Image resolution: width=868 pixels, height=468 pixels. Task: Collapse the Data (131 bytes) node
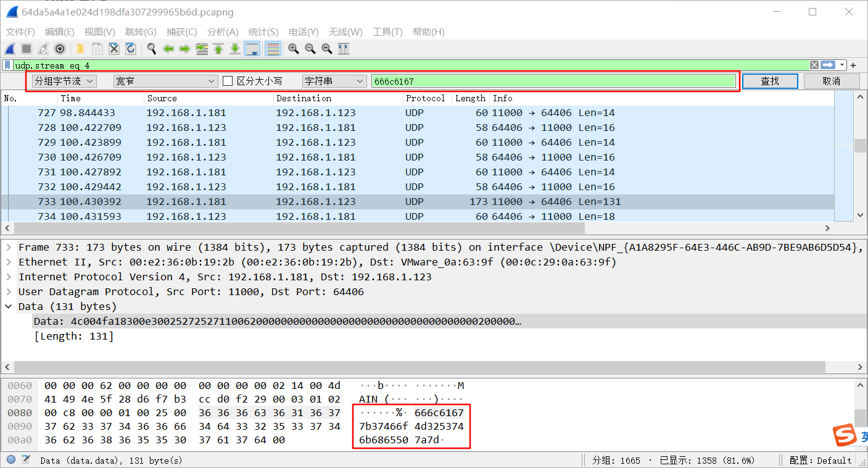(x=9, y=306)
